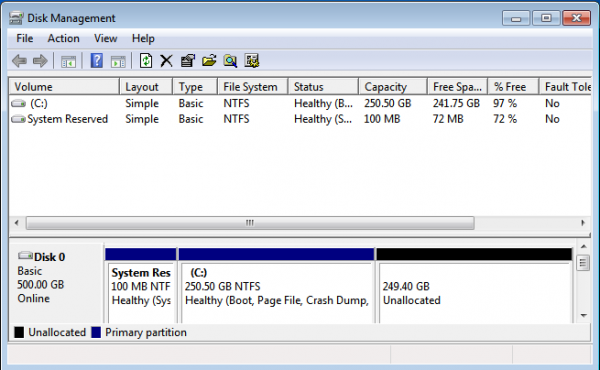This screenshot has height=370, width=600.
Task: Click the vertical scrollbar thumb in disk pane
Action: point(583,263)
